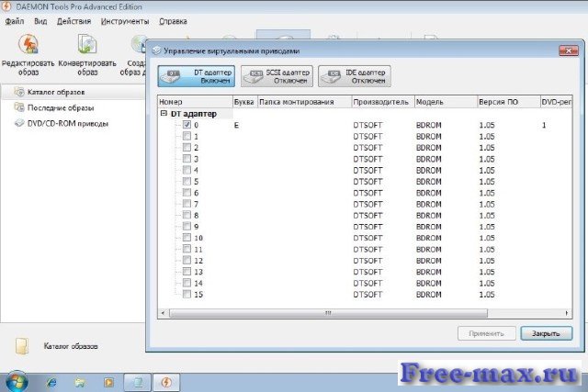Click the Применить button
Screen dimensions: 588x392
click(x=486, y=333)
